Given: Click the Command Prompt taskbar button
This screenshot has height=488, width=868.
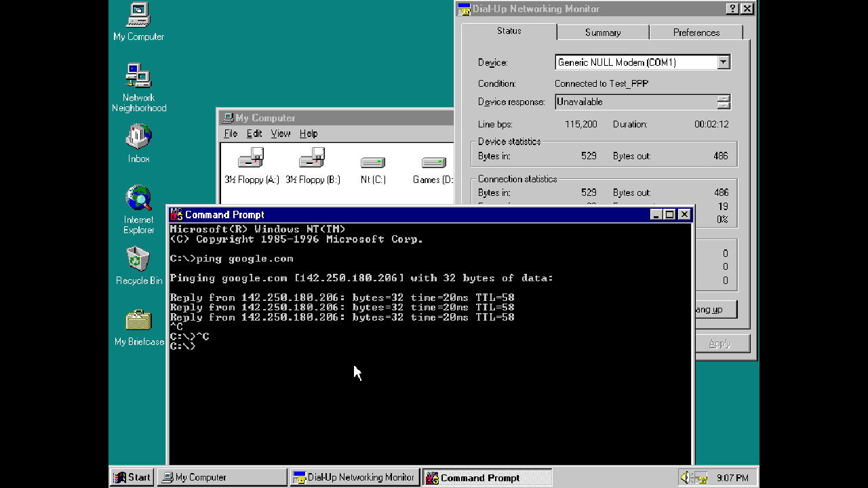Looking at the screenshot, I should (x=487, y=477).
